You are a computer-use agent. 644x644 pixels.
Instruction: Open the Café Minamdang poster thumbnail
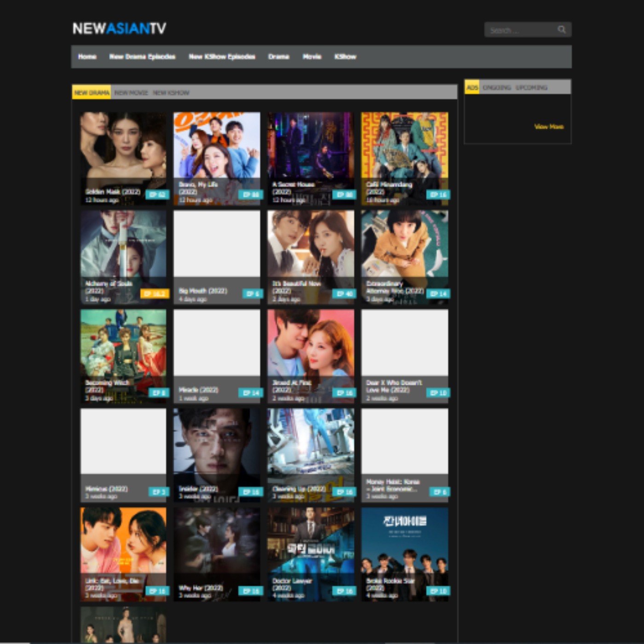tap(405, 158)
